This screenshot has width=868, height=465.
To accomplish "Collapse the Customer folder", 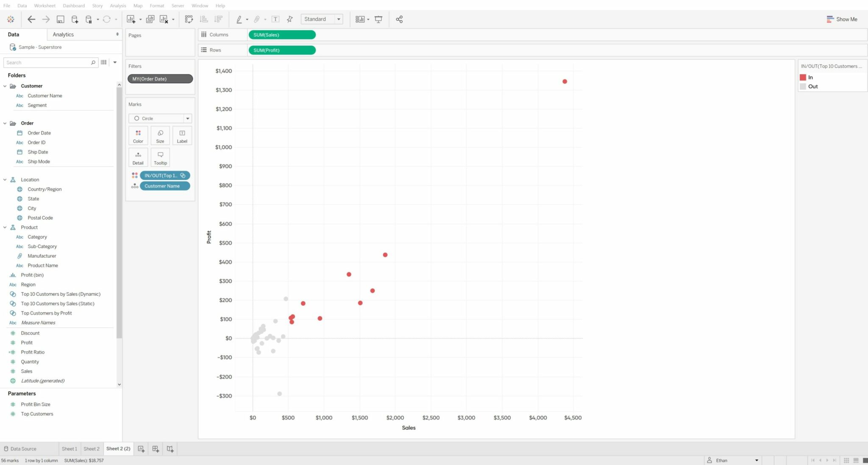I will pyautogui.click(x=5, y=86).
